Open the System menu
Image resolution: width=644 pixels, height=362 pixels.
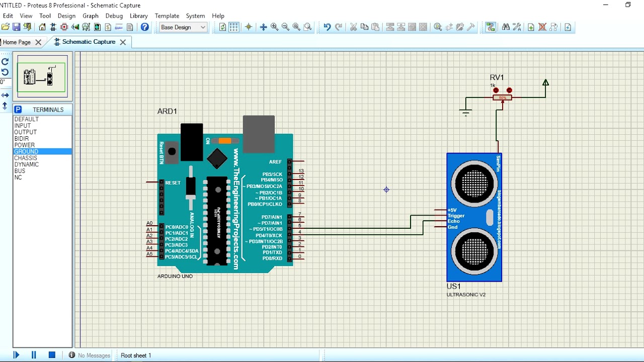pos(195,16)
